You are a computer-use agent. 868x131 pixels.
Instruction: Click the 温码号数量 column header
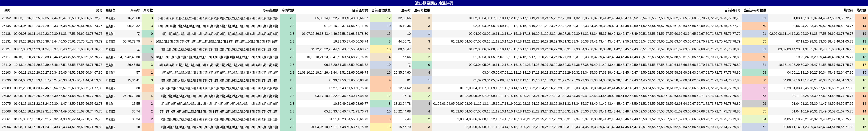click(422, 11)
